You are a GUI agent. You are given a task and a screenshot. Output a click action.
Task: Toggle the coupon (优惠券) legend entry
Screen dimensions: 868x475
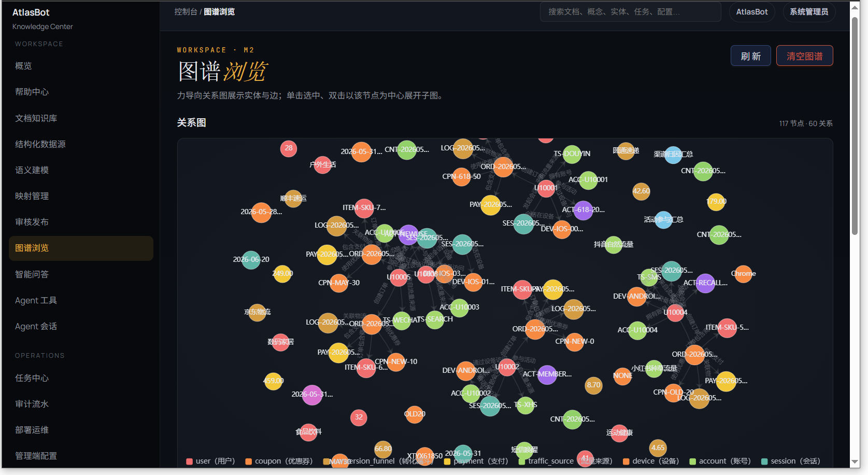click(279, 461)
